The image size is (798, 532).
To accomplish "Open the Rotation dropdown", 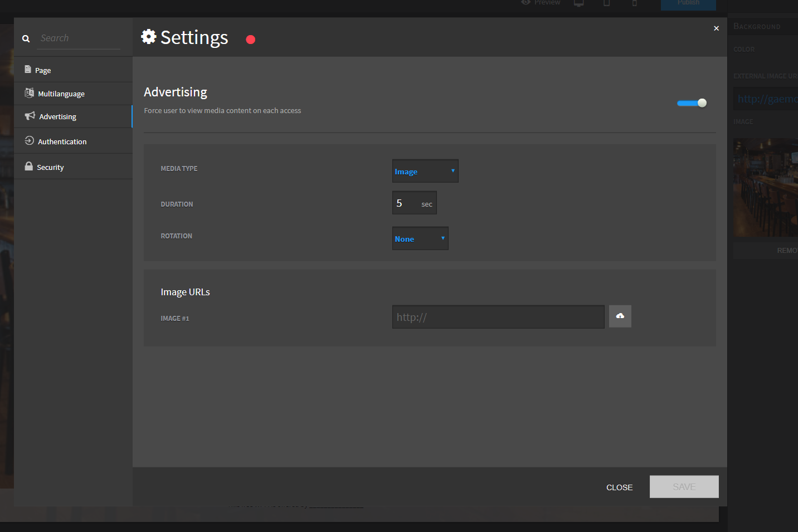I will click(x=420, y=238).
